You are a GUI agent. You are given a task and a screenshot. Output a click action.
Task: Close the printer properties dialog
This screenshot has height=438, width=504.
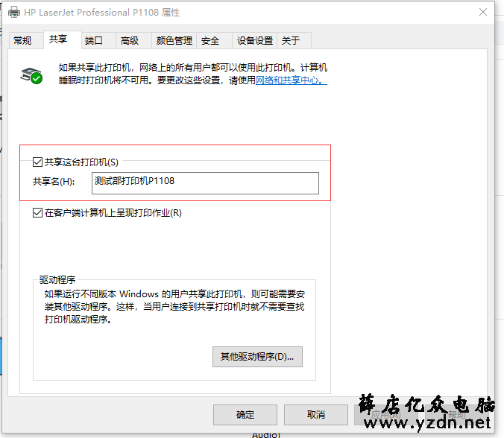(x=483, y=12)
